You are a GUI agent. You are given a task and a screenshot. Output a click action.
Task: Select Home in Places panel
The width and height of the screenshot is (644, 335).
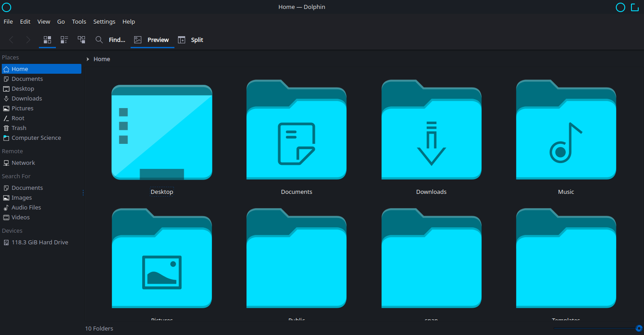tap(42, 69)
